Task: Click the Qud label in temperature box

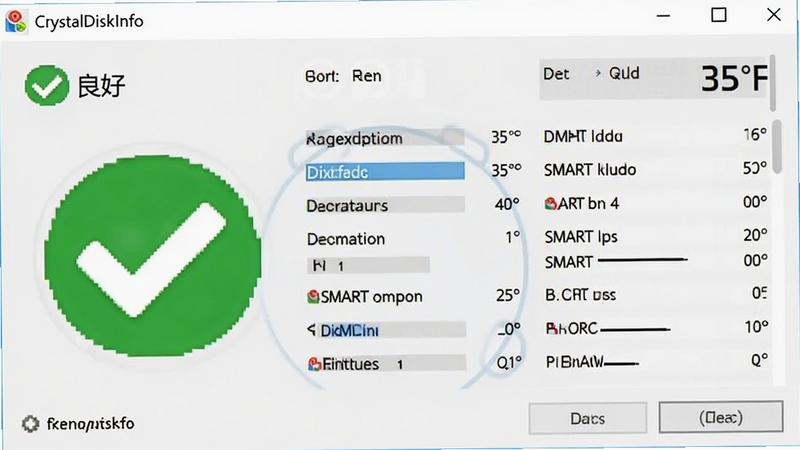Action: point(624,73)
